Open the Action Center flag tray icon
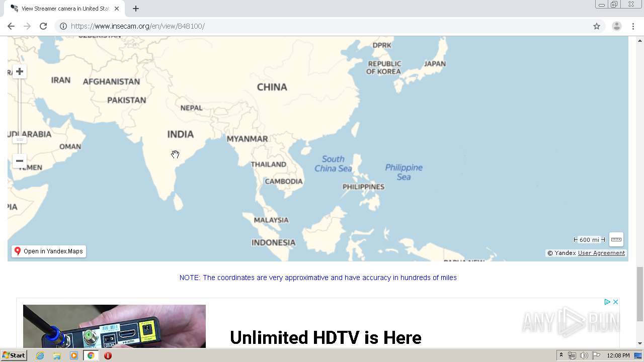The height and width of the screenshot is (362, 644). click(x=596, y=355)
